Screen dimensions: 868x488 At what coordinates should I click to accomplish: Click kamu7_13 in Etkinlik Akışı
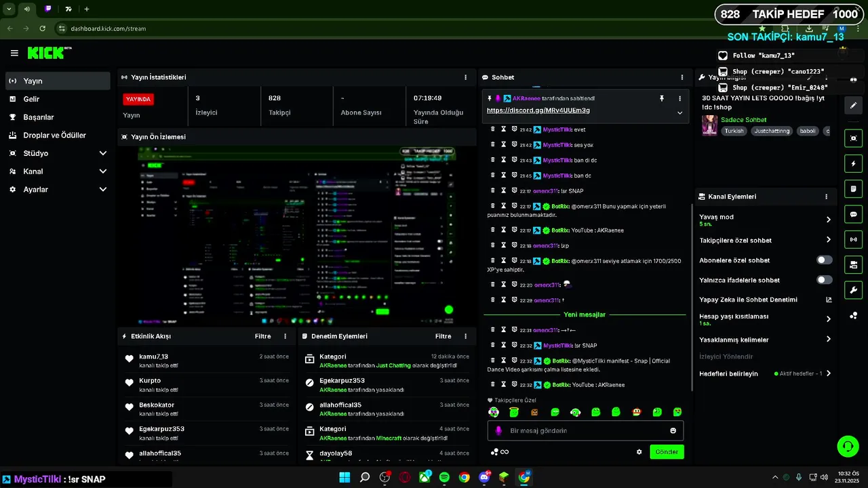pos(154,357)
